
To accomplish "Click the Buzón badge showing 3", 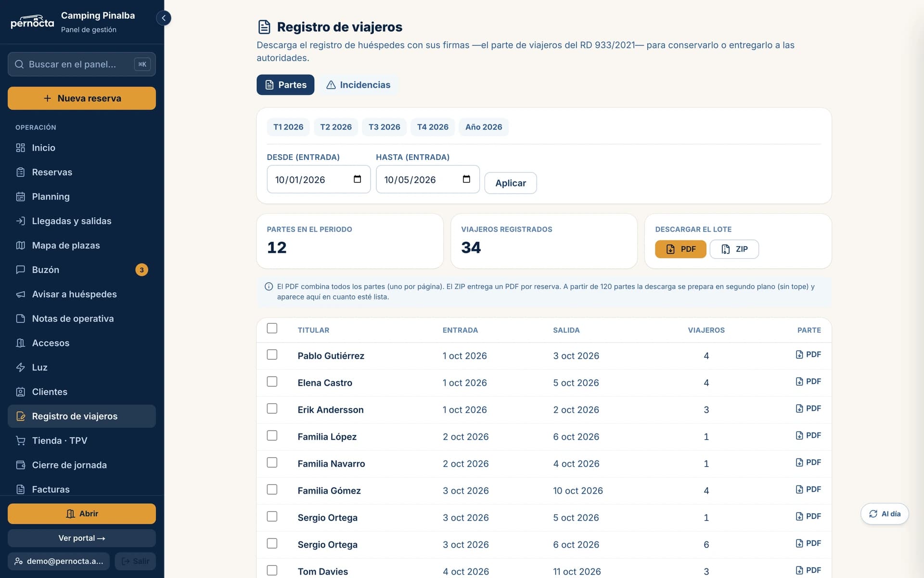I will click(141, 270).
